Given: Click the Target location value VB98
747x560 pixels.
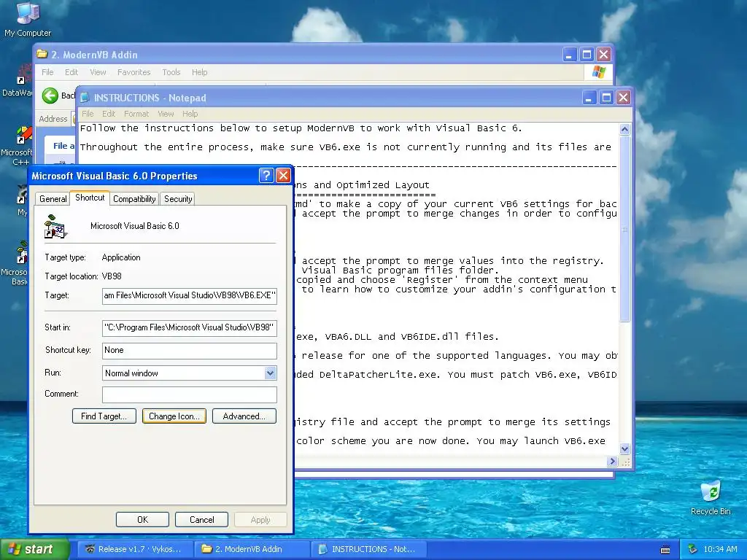Looking at the screenshot, I should tap(112, 276).
